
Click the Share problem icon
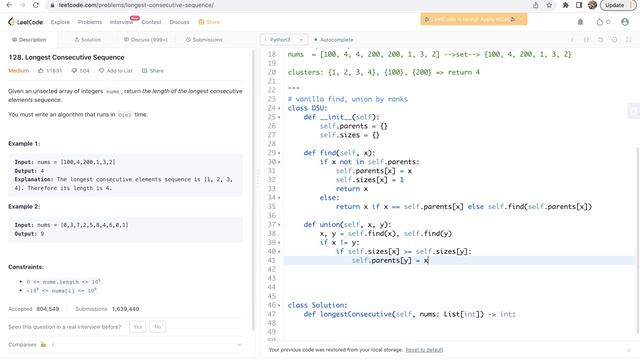[x=152, y=71]
